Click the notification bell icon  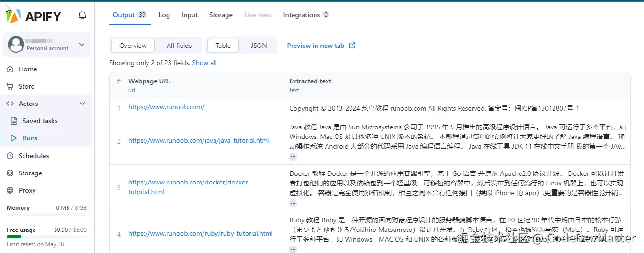coord(82,15)
